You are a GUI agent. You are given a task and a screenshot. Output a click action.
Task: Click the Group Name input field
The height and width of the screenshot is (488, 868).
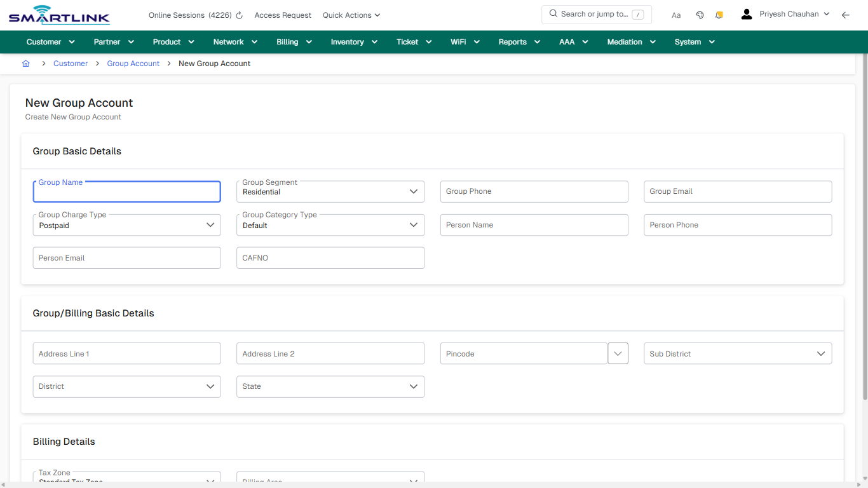(x=126, y=191)
